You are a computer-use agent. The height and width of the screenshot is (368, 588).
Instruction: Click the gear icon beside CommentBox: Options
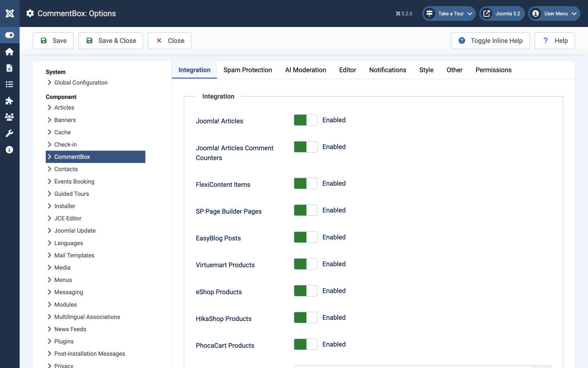click(x=30, y=13)
